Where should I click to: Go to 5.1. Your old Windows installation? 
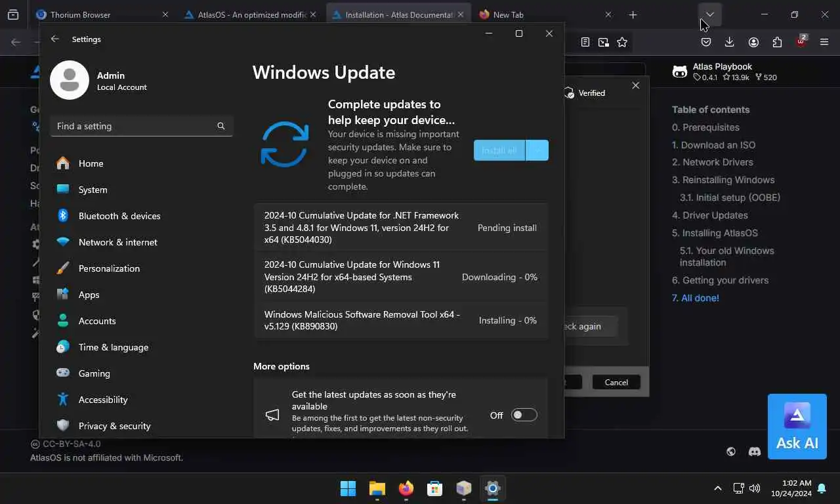pos(726,257)
